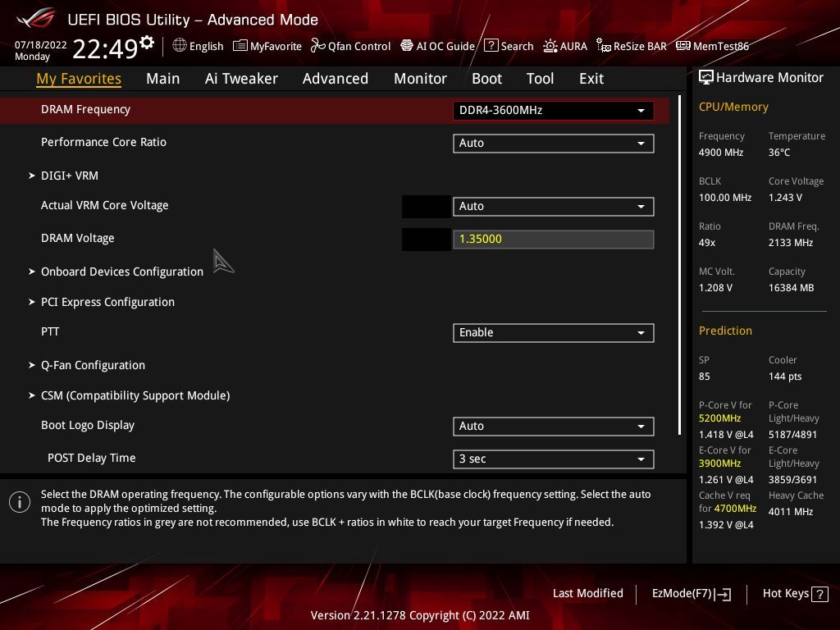Viewport: 840px width, 630px height.
Task: Open MyFavorite list icon
Action: coord(240,46)
